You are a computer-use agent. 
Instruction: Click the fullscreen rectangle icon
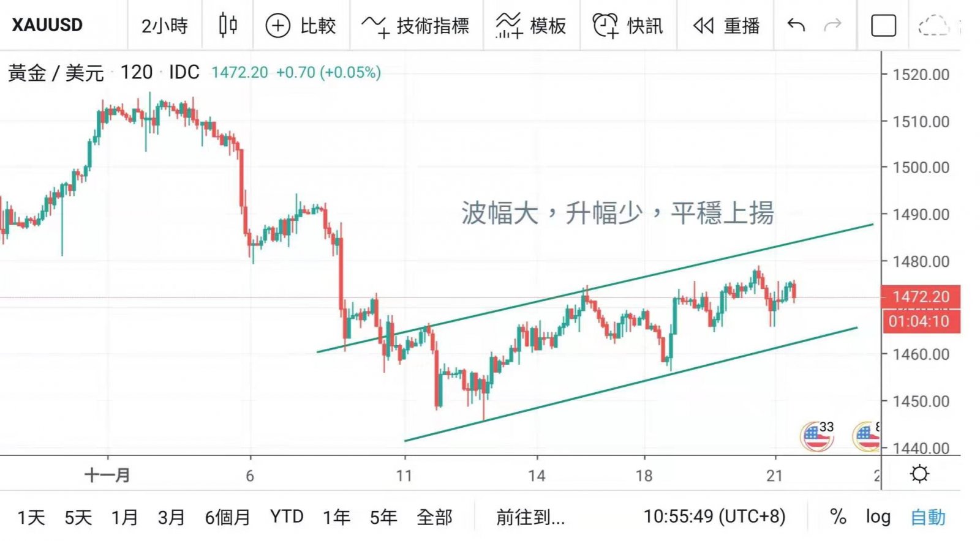click(x=883, y=26)
